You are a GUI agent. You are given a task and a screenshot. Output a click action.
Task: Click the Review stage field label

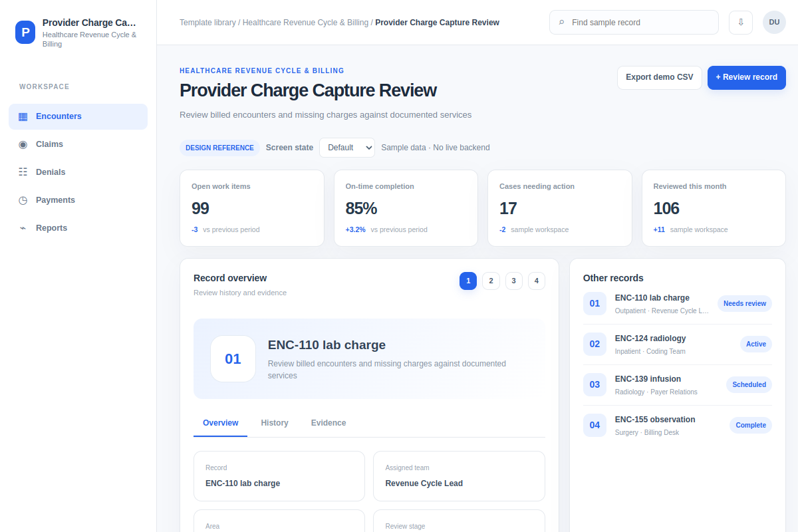[x=405, y=526]
